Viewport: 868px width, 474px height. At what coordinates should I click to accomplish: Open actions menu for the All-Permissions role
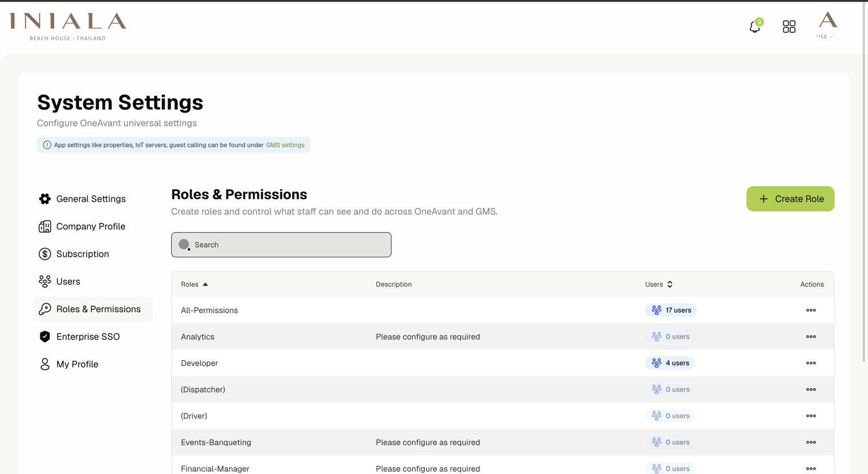(811, 310)
